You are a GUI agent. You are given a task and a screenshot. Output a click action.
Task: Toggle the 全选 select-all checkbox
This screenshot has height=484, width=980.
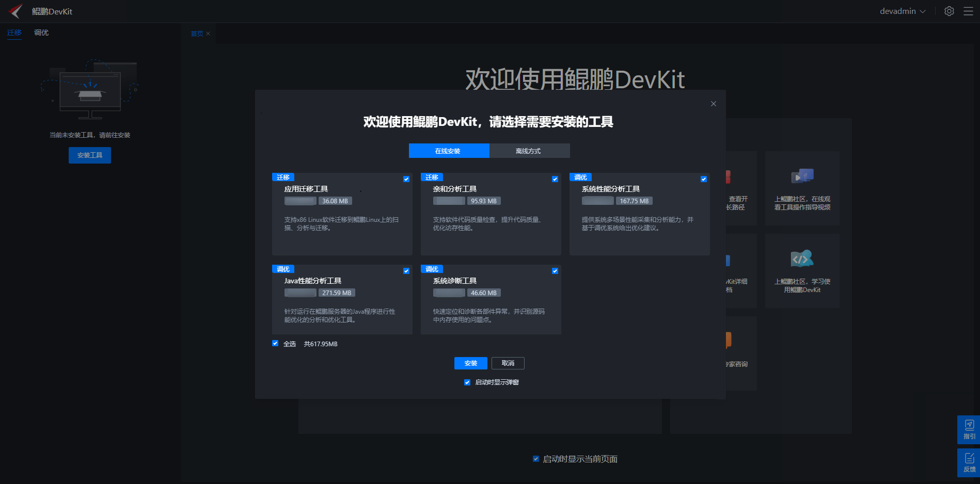275,343
